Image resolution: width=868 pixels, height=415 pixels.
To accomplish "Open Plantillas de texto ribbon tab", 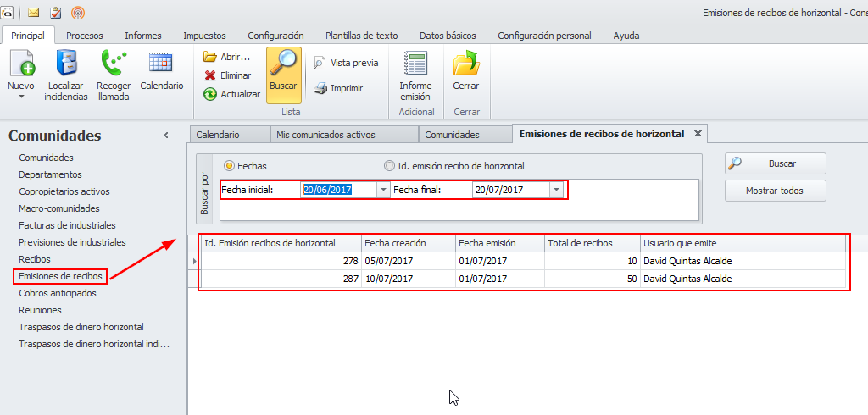I will click(x=361, y=36).
